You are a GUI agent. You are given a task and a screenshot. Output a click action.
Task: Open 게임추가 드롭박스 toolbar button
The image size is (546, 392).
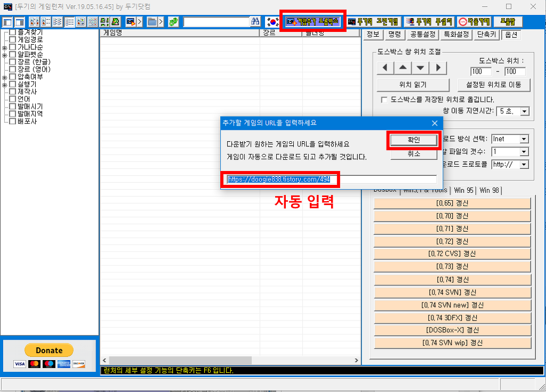312,22
